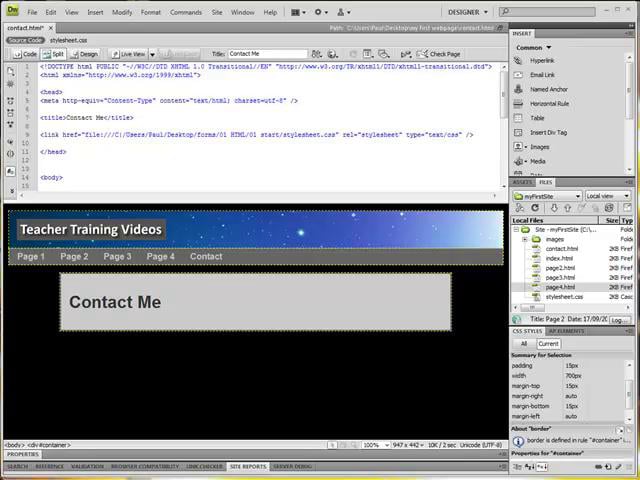
Task: Insert an Email Link
Action: [x=542, y=75]
